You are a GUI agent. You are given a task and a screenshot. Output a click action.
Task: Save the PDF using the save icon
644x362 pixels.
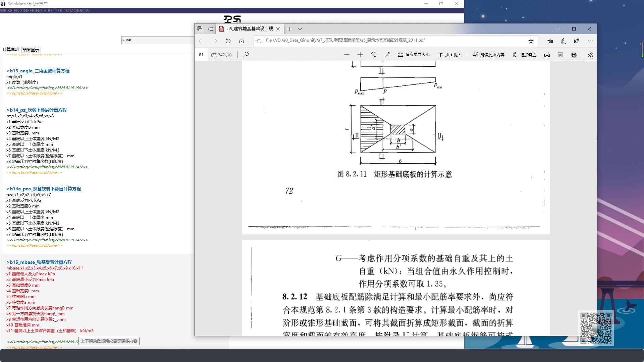pyautogui.click(x=560, y=54)
